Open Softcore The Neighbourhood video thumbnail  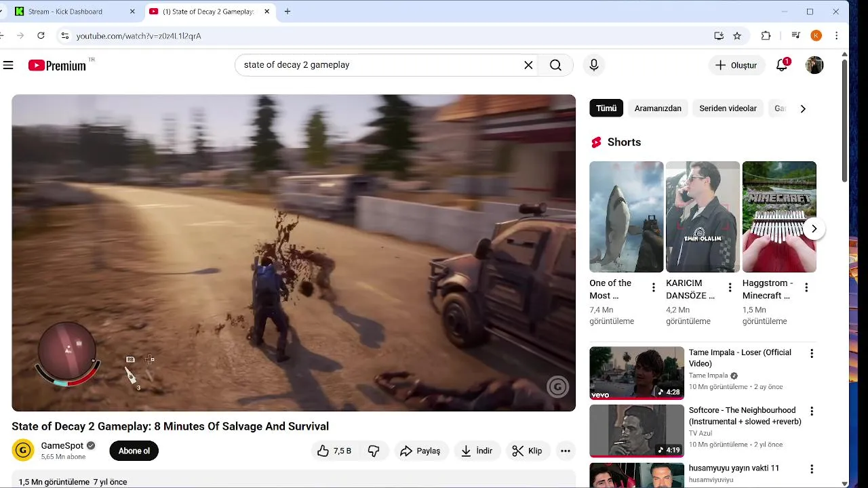[637, 430]
